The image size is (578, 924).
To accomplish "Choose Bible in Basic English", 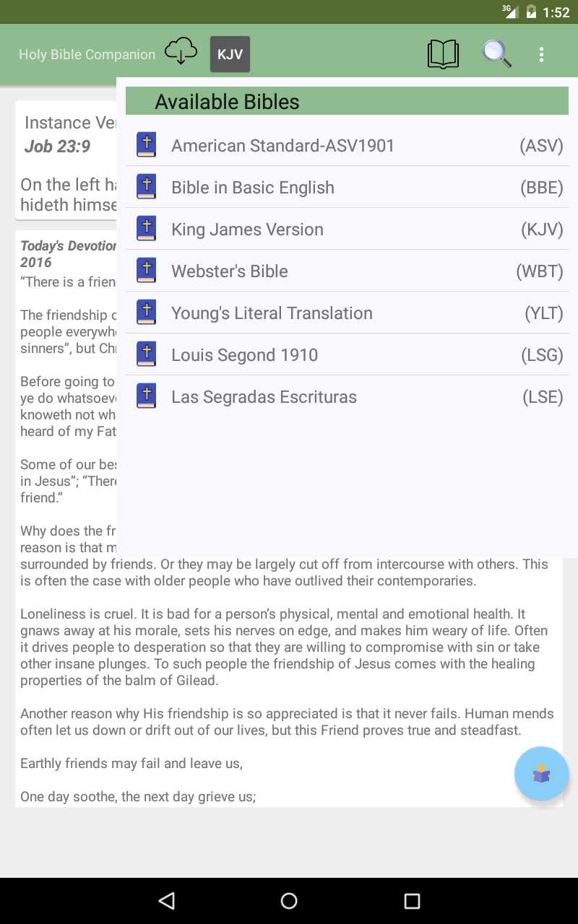I will (347, 187).
